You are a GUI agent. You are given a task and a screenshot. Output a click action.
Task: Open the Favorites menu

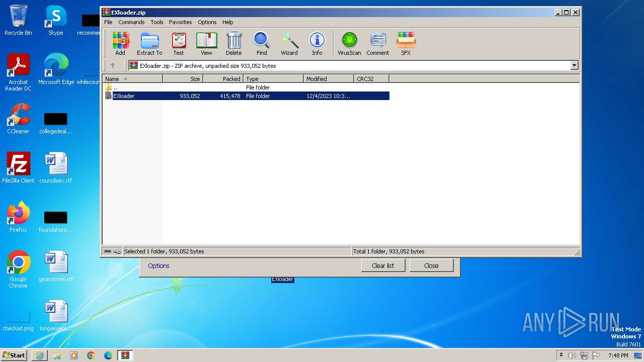point(181,22)
